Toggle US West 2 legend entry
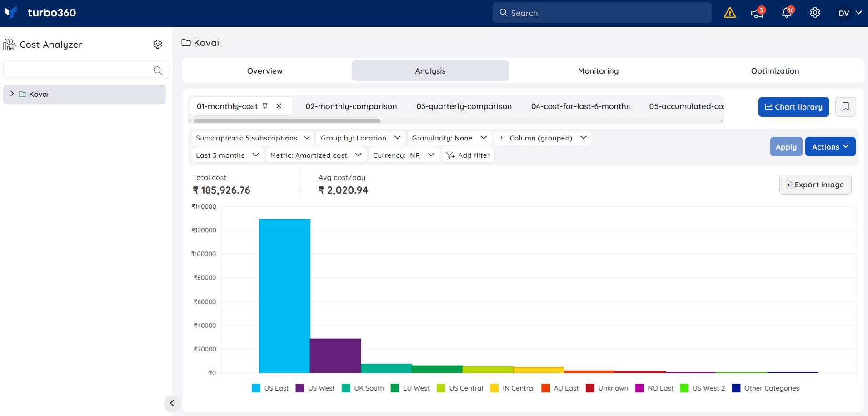The height and width of the screenshot is (416, 868). click(x=703, y=388)
